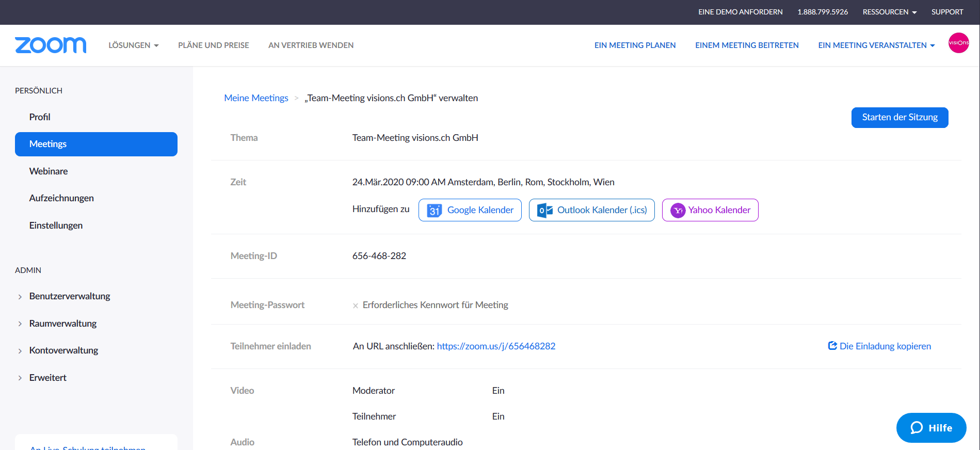Open the zoom.us meeting join URL
980x450 pixels.
tap(496, 346)
